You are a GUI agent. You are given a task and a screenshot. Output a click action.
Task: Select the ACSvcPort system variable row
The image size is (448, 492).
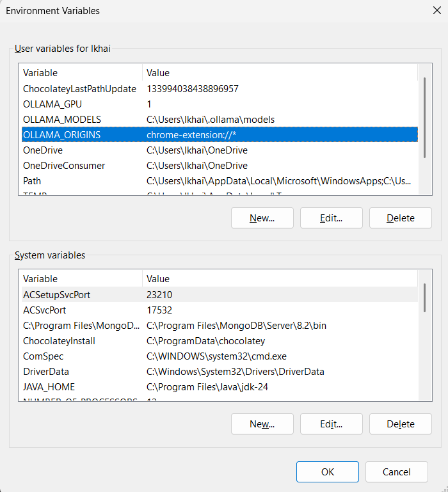point(220,310)
